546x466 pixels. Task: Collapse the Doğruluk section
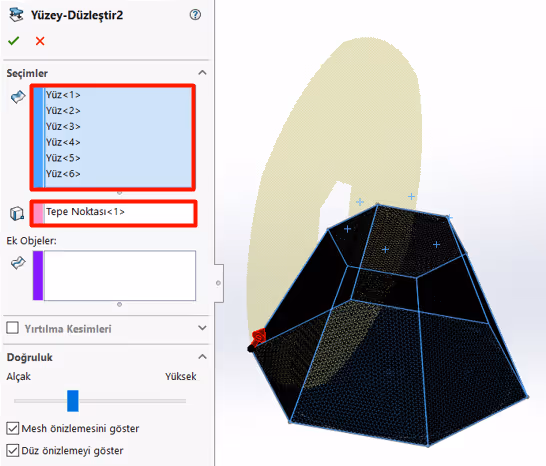tap(202, 357)
